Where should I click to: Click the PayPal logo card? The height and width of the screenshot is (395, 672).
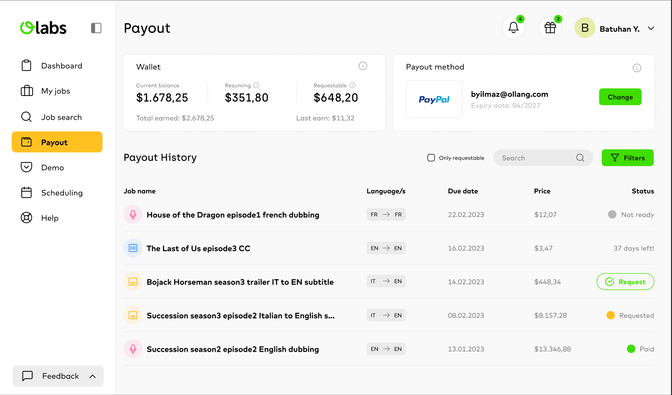click(434, 99)
